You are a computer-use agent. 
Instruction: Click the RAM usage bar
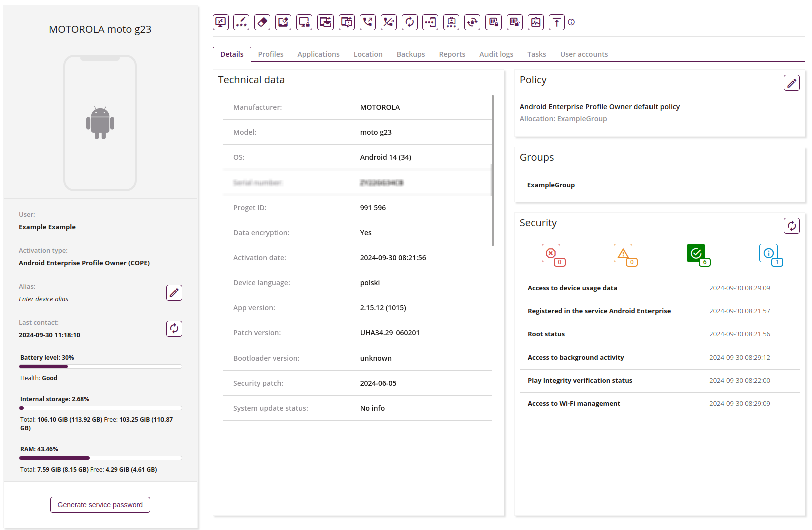tap(100, 458)
